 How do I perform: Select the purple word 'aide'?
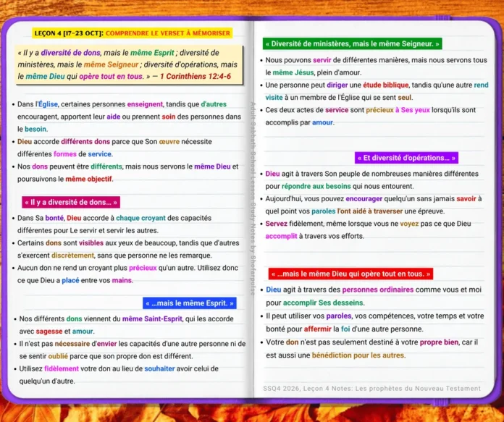(114, 117)
